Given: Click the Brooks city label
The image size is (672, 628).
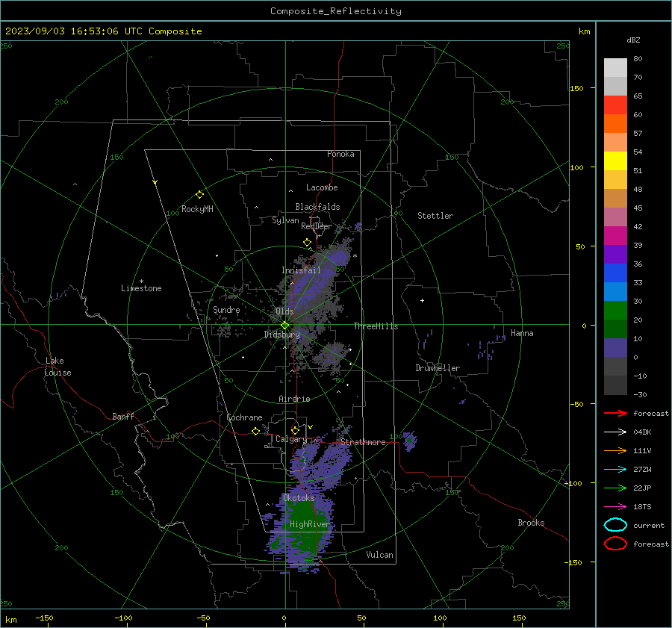Looking at the screenshot, I should point(531,523).
